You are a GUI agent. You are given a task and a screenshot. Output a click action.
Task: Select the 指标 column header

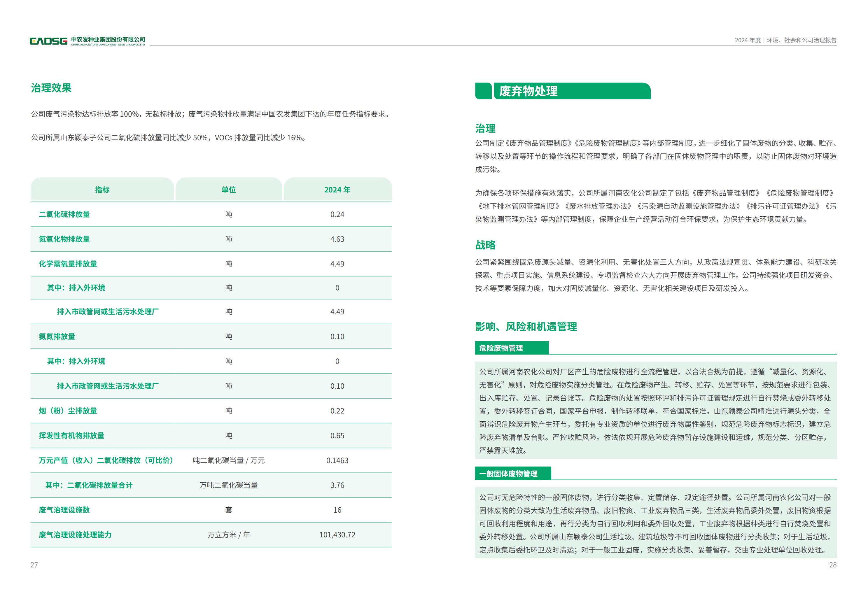(x=102, y=190)
